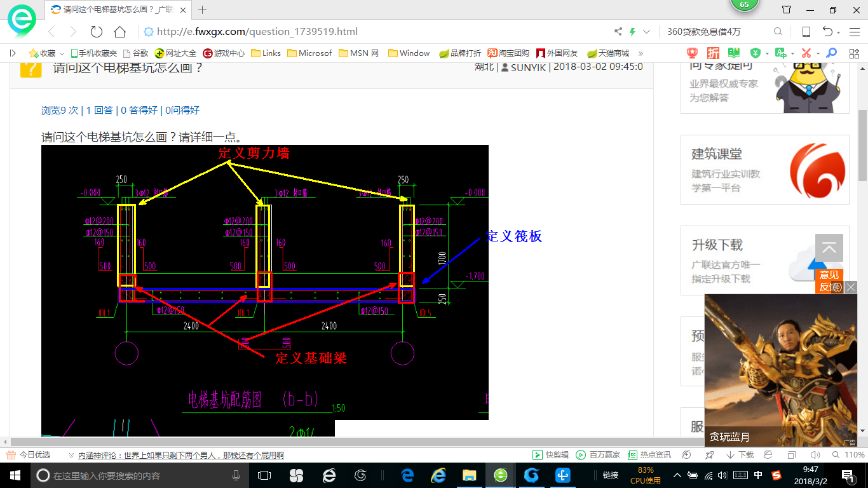
Task: Open the 淘宝团购 bookmark
Action: coord(508,53)
